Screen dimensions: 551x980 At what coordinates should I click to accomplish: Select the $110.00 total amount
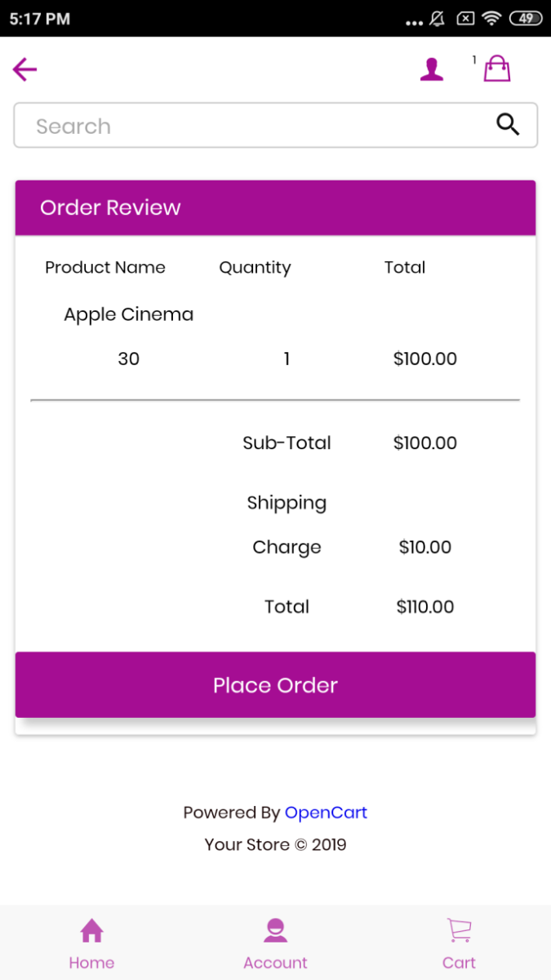click(425, 607)
